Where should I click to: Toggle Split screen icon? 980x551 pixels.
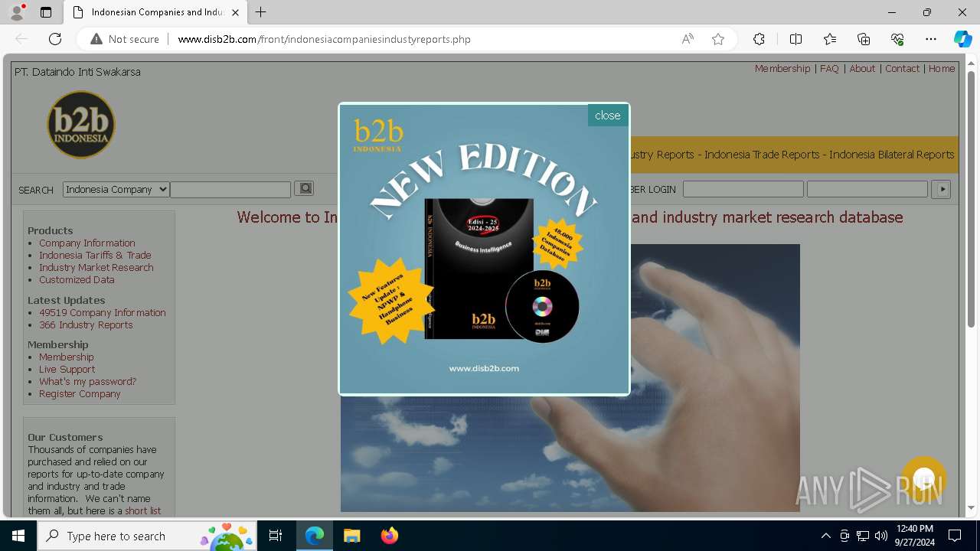tap(795, 39)
